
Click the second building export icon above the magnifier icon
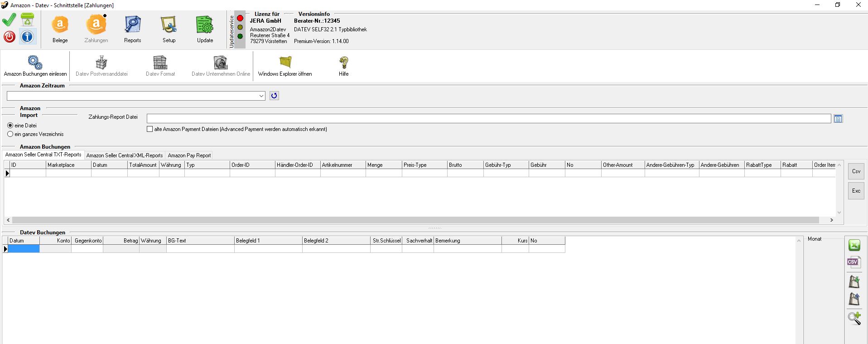point(854,299)
